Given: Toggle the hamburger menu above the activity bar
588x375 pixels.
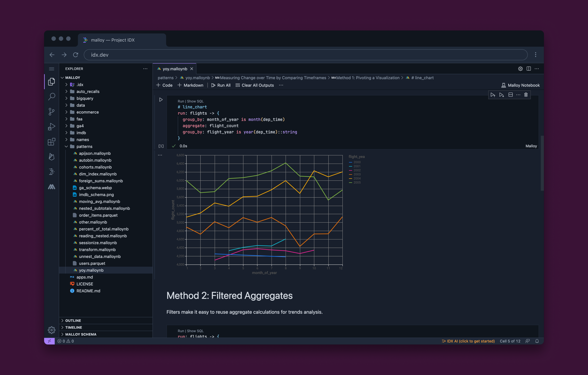Looking at the screenshot, I should click(51, 69).
